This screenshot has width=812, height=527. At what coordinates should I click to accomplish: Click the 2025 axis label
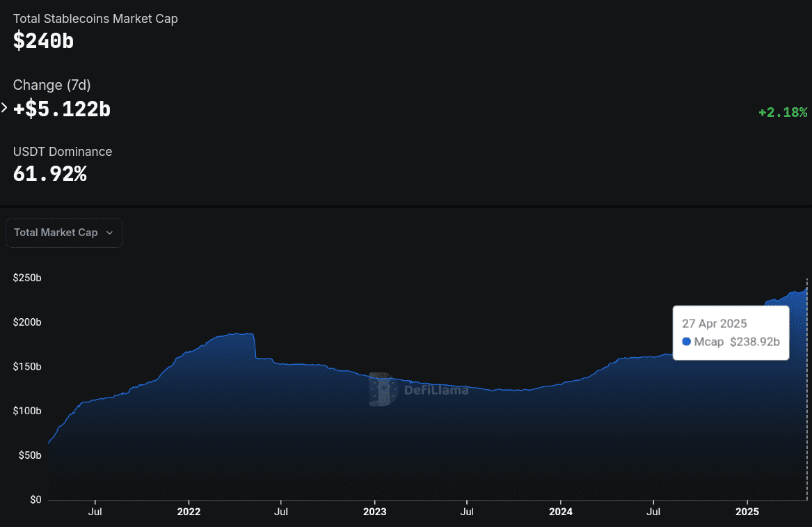click(747, 512)
